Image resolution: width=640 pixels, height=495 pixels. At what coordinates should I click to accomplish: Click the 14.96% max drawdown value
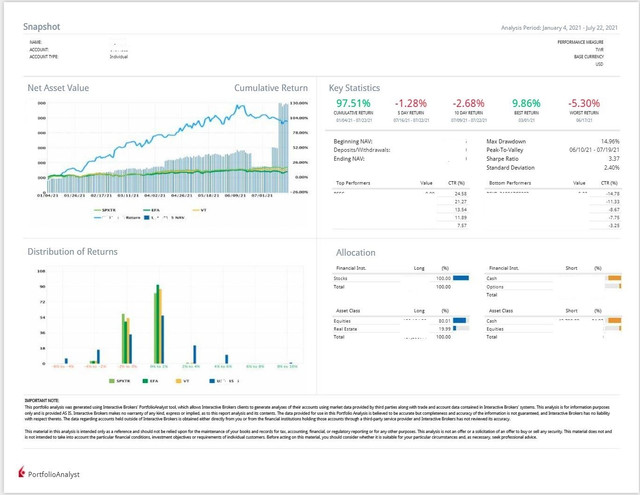point(610,141)
